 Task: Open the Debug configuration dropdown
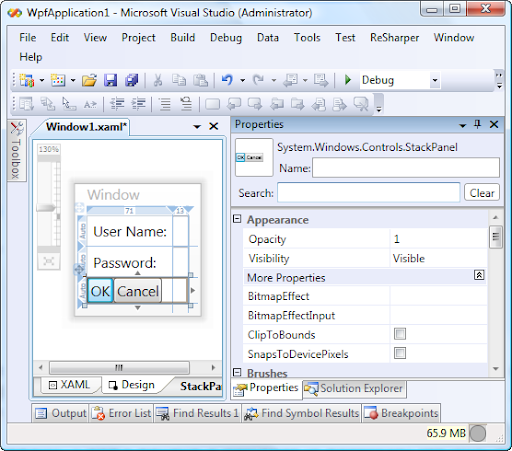(435, 80)
